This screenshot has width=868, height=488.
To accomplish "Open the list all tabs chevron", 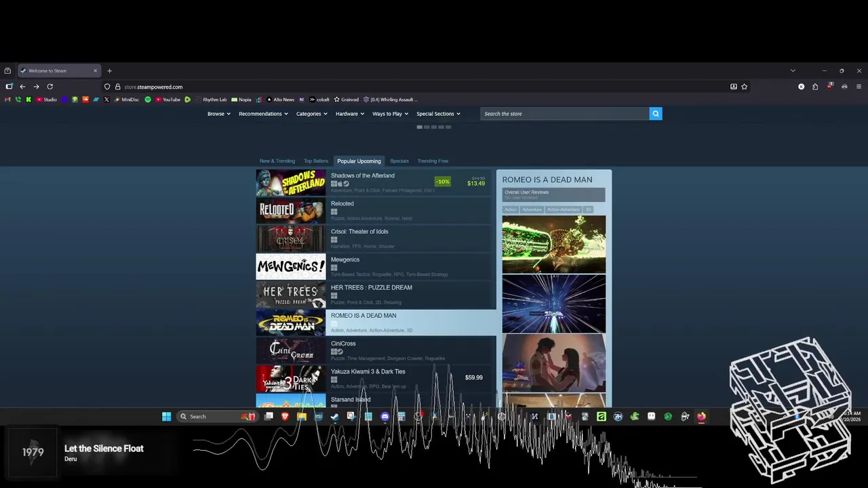I will (793, 70).
